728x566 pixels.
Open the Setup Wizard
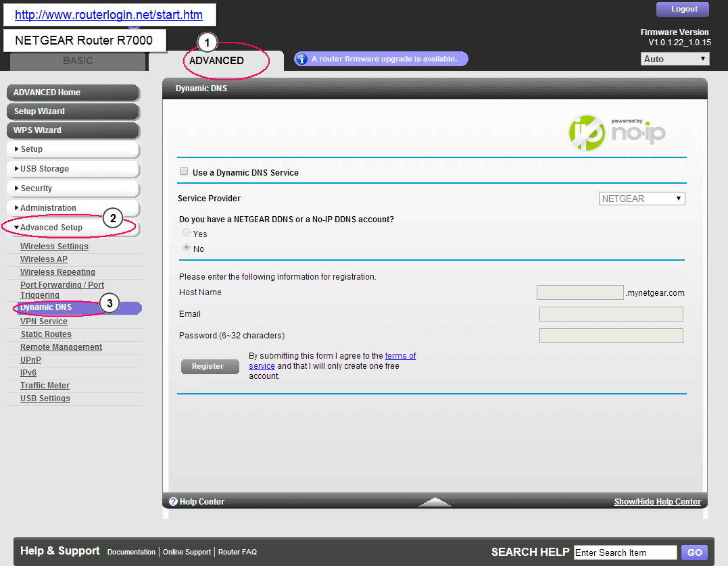pos(73,111)
